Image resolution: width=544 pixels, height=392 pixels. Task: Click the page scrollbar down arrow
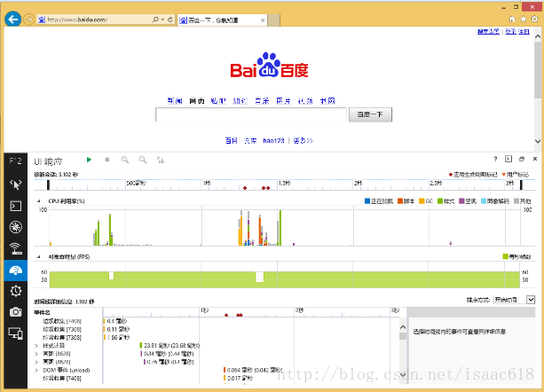[x=538, y=141]
